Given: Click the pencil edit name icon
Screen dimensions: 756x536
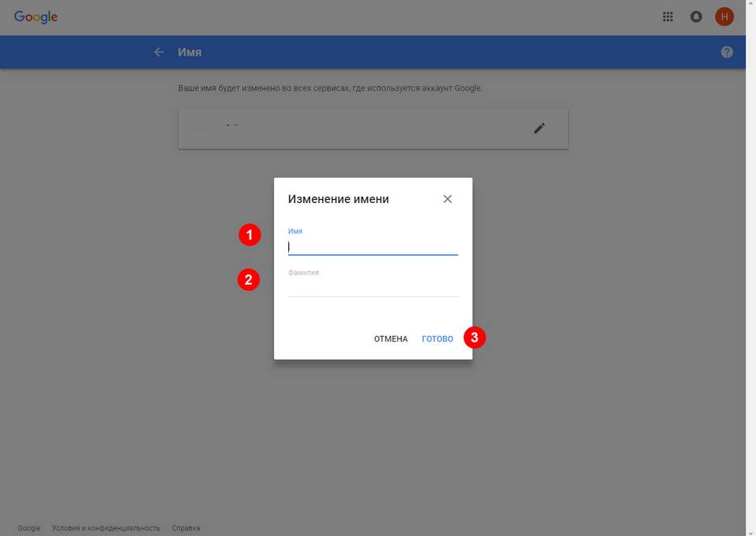Looking at the screenshot, I should tap(539, 128).
